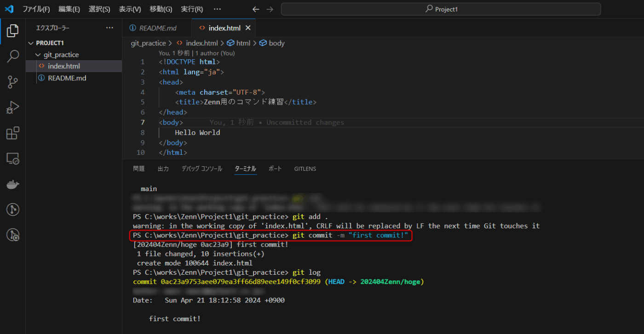This screenshot has width=644, height=334.
Task: Click commit hash line in terminal
Action: coord(278,282)
